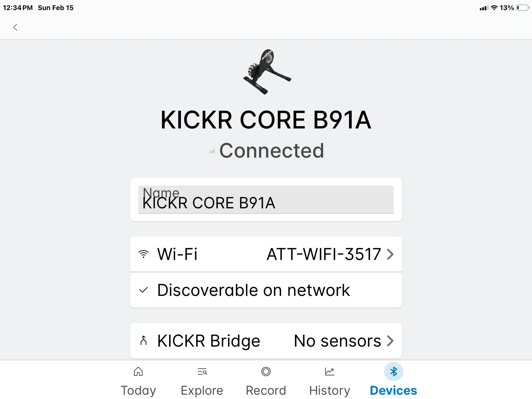Tap the No sensors label
This screenshot has height=399, width=532.
337,341
